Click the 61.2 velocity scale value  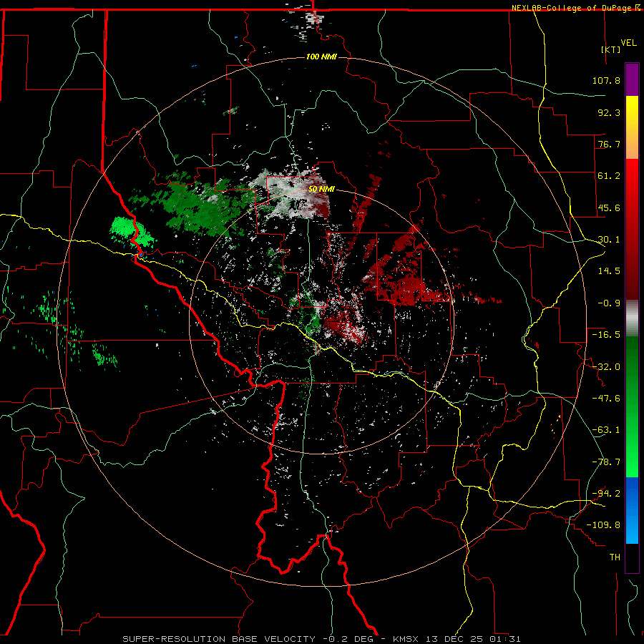(x=609, y=176)
